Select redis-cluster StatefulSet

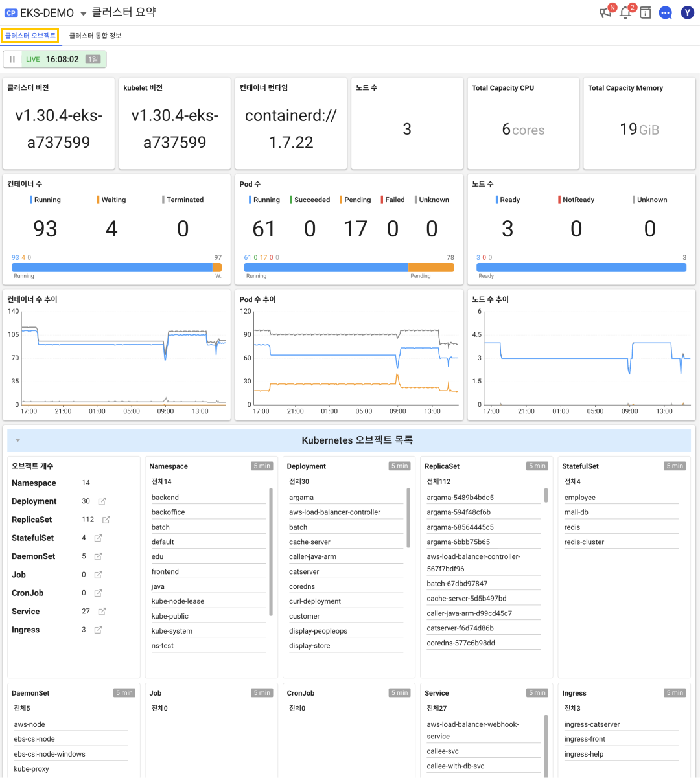pos(621,542)
